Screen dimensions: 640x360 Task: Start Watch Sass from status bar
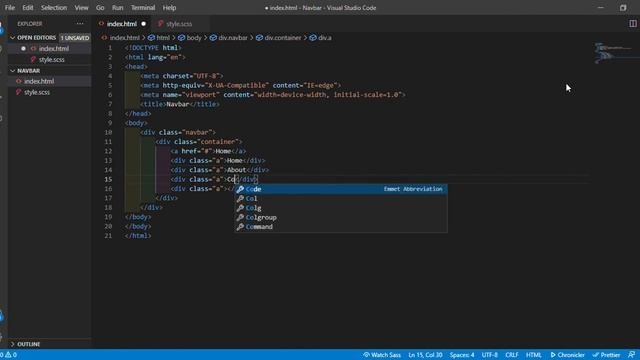pos(382,355)
